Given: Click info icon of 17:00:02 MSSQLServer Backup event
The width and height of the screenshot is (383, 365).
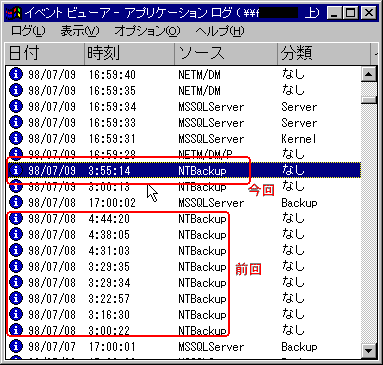Looking at the screenshot, I should pos(16,202).
